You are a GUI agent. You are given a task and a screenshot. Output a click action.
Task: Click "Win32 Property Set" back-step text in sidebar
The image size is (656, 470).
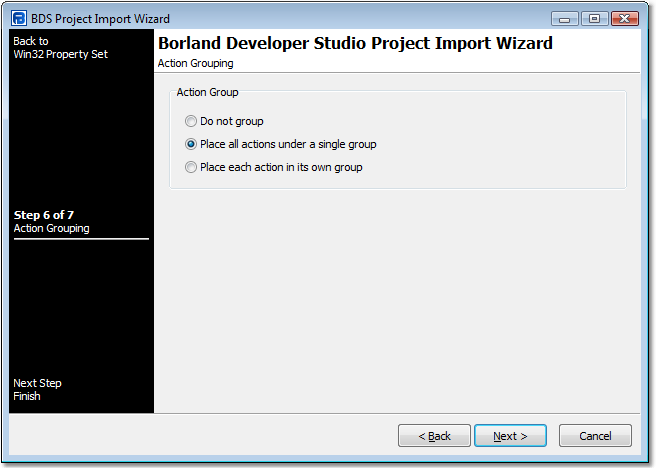[x=61, y=54]
